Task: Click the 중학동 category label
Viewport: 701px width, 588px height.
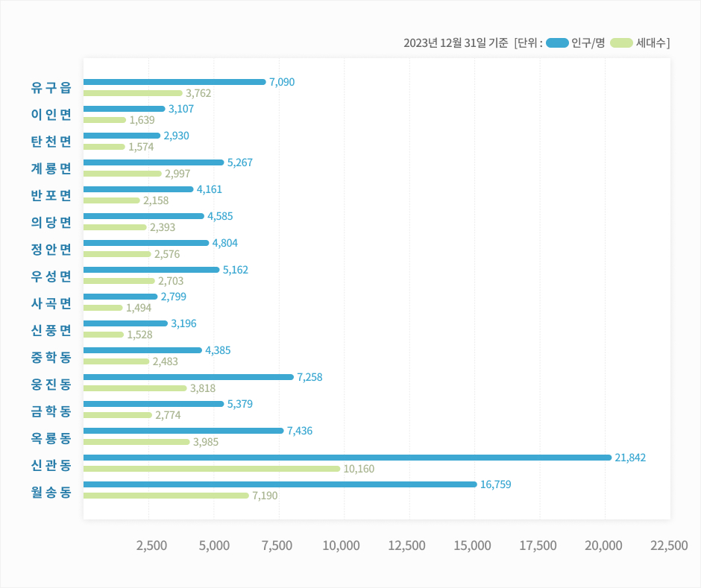Action: pyautogui.click(x=51, y=356)
